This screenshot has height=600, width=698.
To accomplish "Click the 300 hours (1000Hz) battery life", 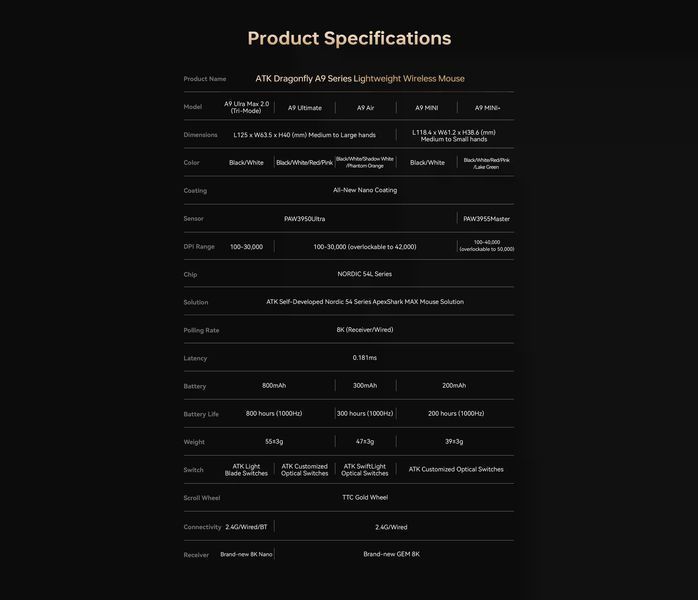I will tap(365, 414).
